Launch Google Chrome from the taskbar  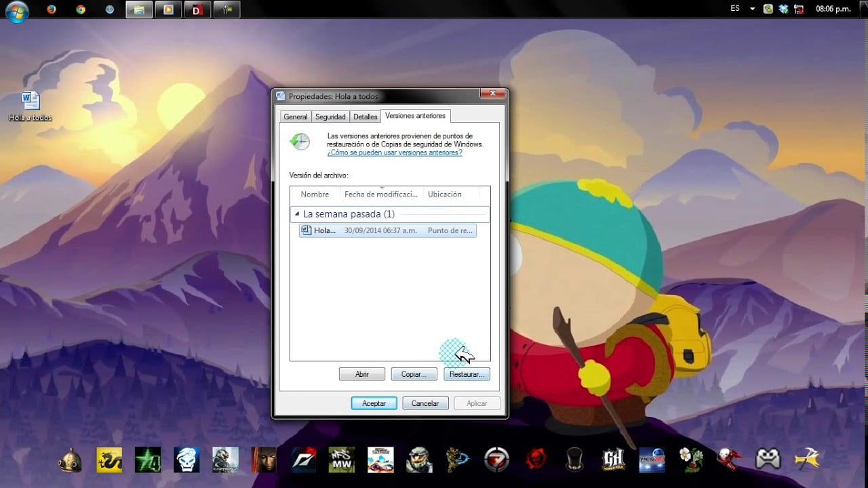[81, 9]
